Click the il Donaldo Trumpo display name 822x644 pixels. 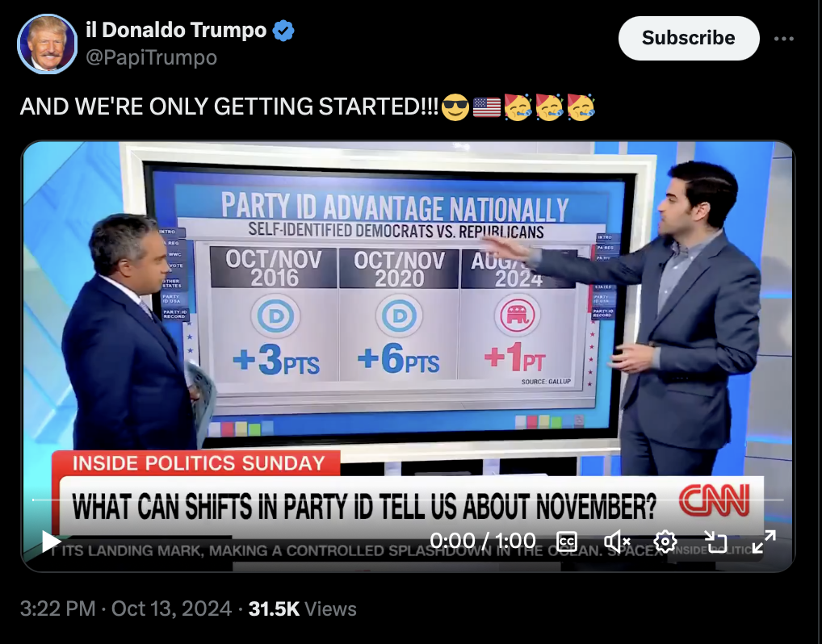click(176, 30)
